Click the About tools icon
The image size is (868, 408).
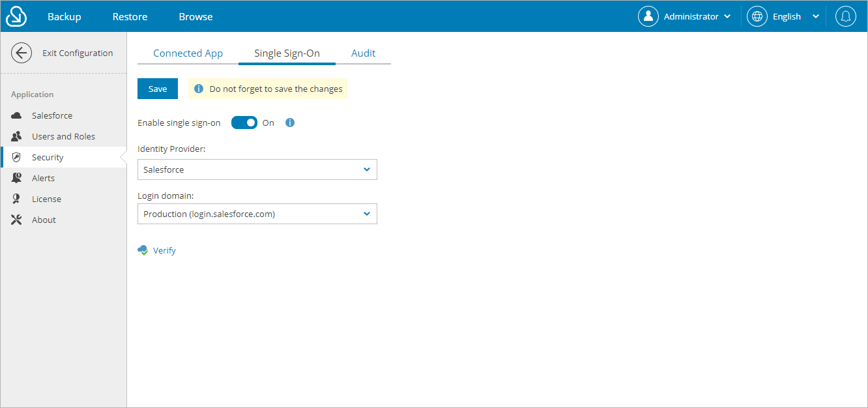coord(17,220)
